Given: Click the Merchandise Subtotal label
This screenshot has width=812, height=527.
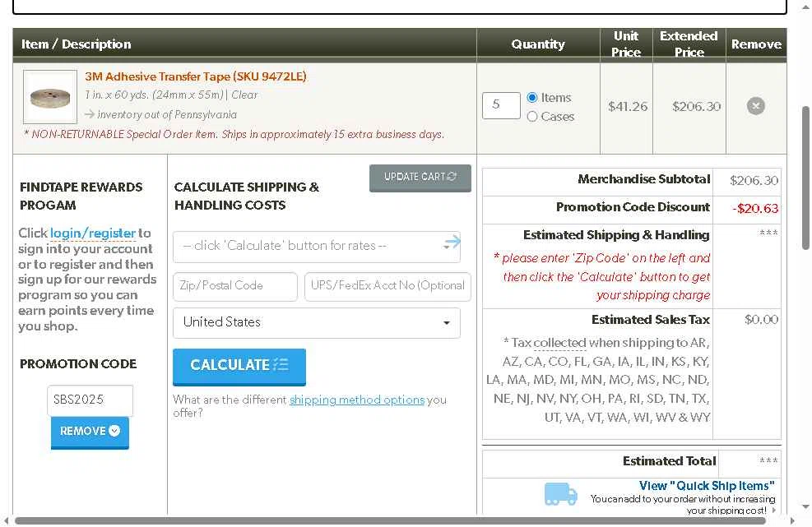Looking at the screenshot, I should pyautogui.click(x=643, y=179).
